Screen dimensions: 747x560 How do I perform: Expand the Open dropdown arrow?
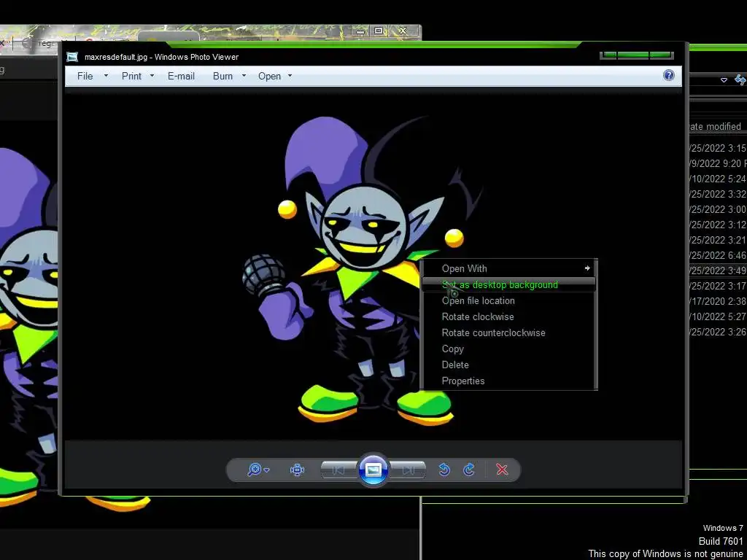290,76
